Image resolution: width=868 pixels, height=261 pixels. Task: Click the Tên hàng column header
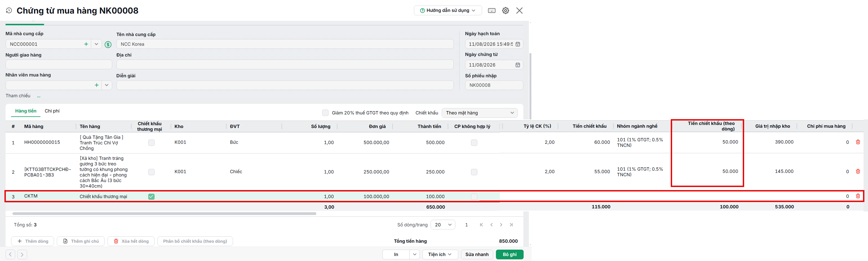(90, 126)
